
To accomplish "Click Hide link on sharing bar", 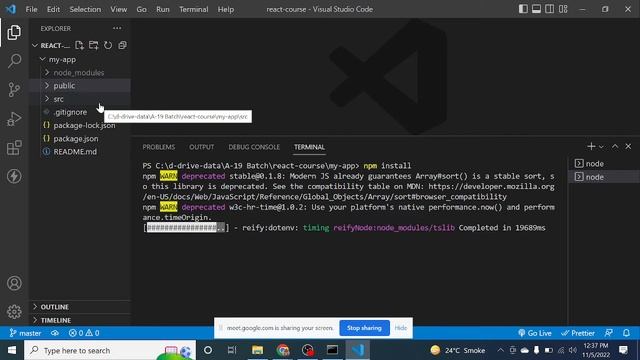I will [400, 328].
